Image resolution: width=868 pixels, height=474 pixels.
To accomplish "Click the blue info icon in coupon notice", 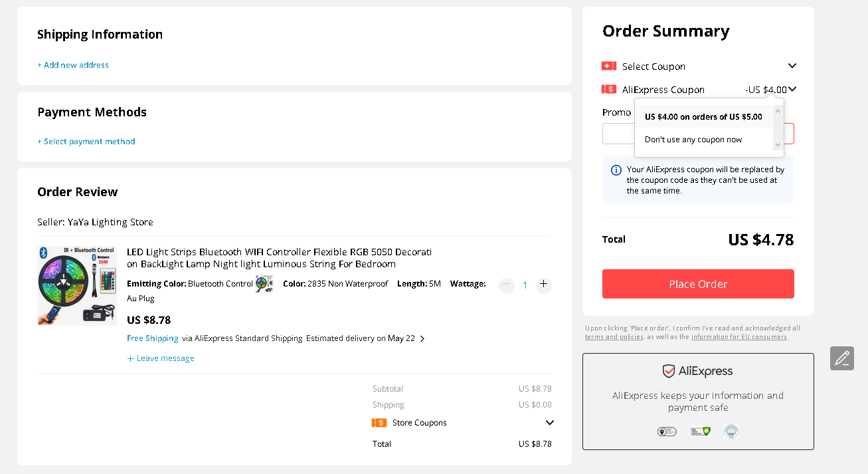I will click(x=616, y=170).
